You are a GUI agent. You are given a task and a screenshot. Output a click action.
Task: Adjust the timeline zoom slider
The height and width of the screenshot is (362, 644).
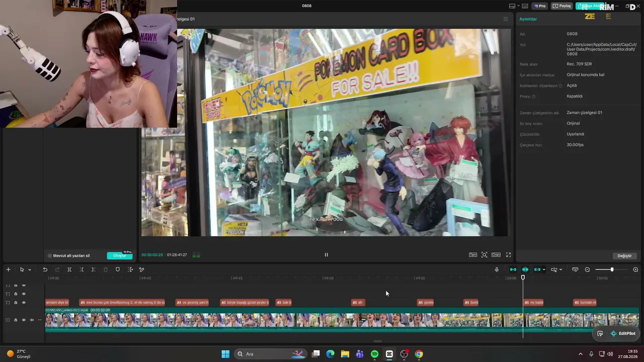coord(612,269)
